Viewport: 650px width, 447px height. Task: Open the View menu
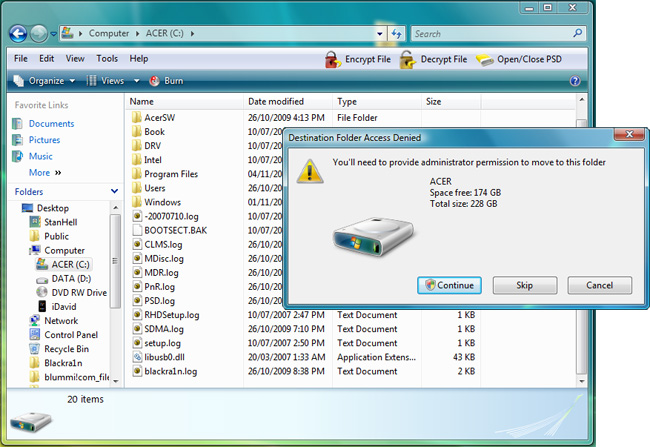point(75,58)
